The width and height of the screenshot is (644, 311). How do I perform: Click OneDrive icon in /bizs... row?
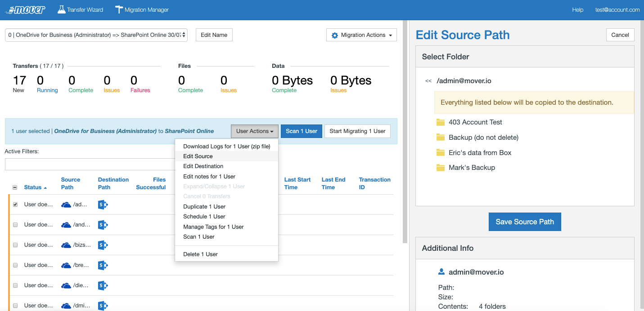coord(66,245)
